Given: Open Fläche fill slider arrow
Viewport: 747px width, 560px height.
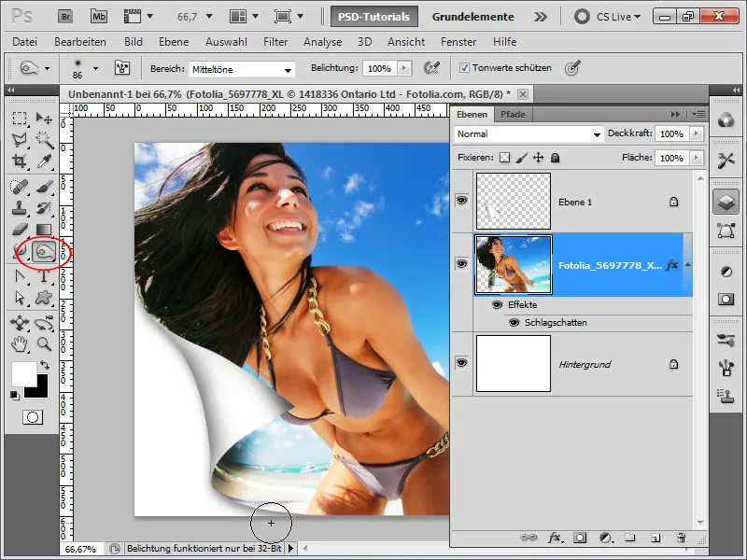Looking at the screenshot, I should (x=697, y=158).
